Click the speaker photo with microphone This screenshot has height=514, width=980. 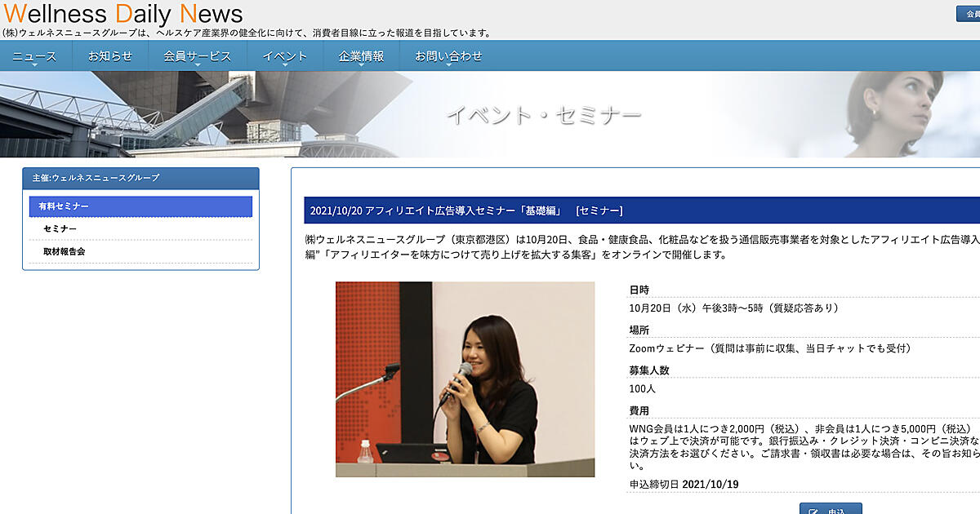pyautogui.click(x=465, y=379)
